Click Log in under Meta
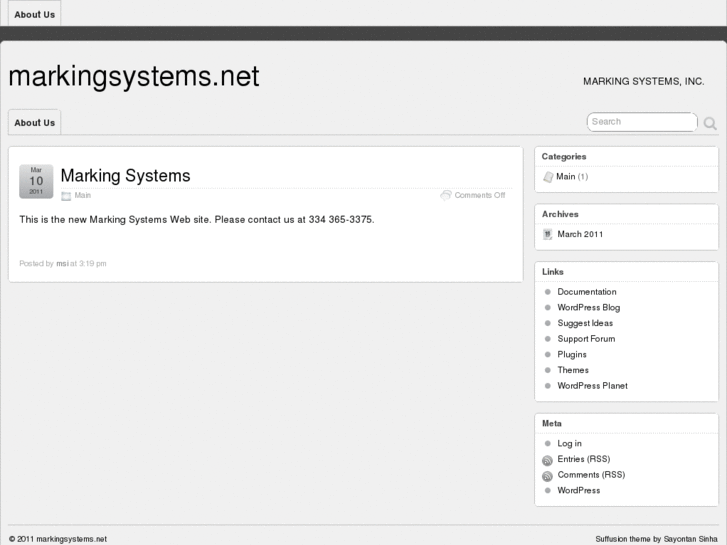727x545 pixels. tap(569, 443)
